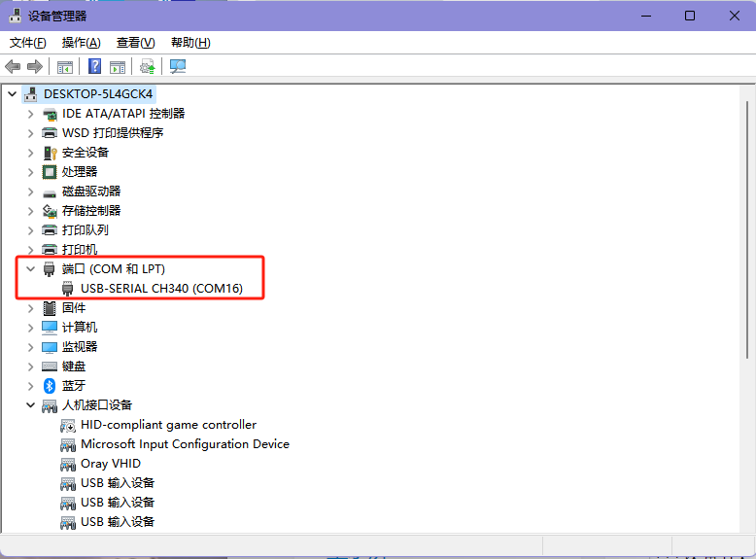Click the 计算机 computer icon
756x559 pixels.
coord(50,328)
